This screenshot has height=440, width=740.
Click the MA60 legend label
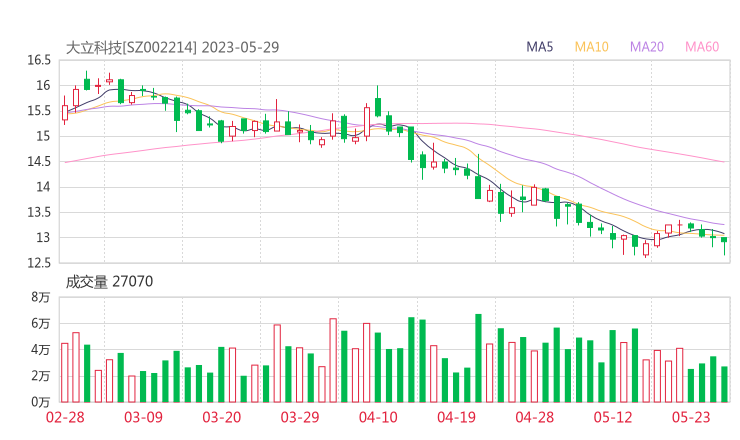tap(702, 47)
